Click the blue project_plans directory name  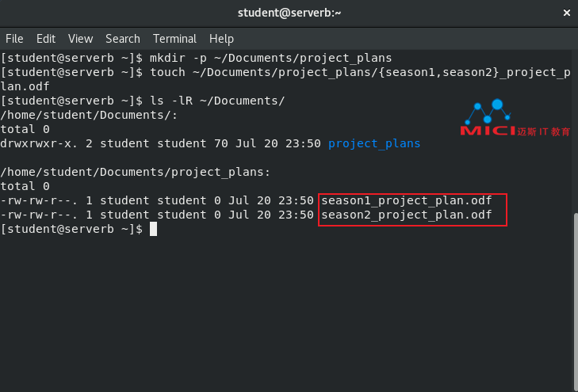[x=374, y=143]
